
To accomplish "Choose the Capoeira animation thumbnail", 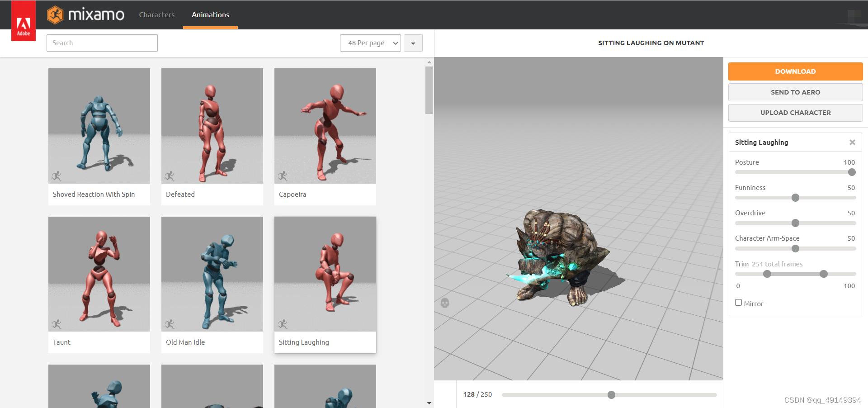I will (x=325, y=126).
